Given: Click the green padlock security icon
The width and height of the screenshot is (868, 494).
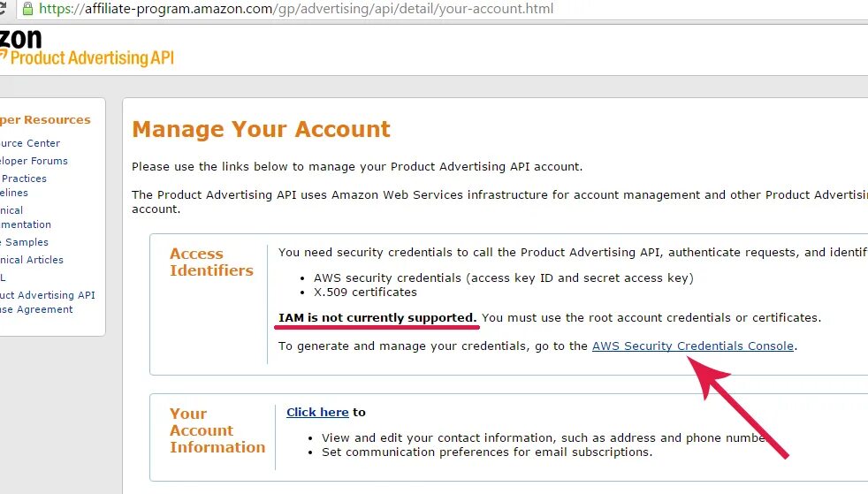Looking at the screenshot, I should (x=27, y=9).
